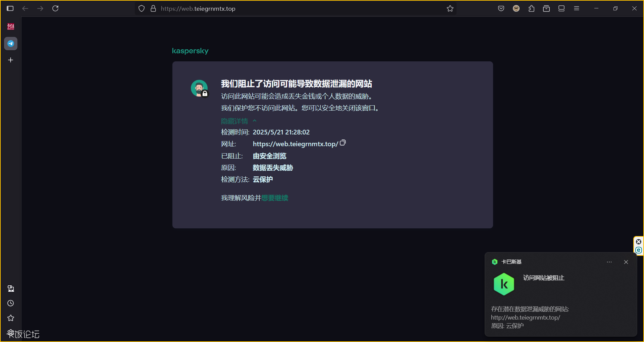Open the sidebar layout toolbar icon

click(x=561, y=8)
